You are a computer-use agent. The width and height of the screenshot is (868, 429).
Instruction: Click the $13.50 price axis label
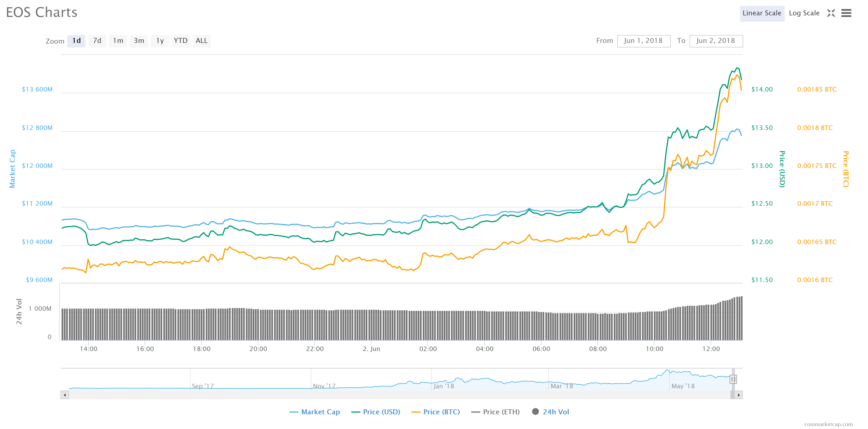pyautogui.click(x=762, y=128)
